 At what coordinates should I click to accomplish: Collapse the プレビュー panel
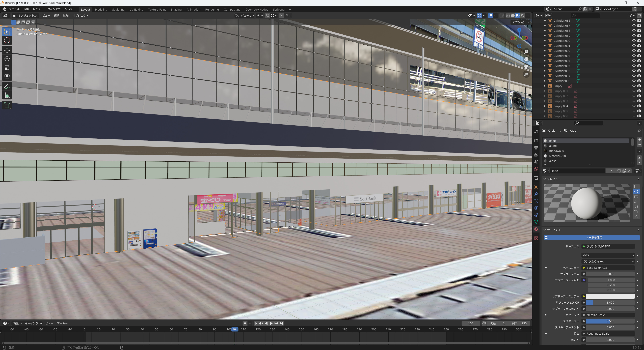(x=545, y=179)
